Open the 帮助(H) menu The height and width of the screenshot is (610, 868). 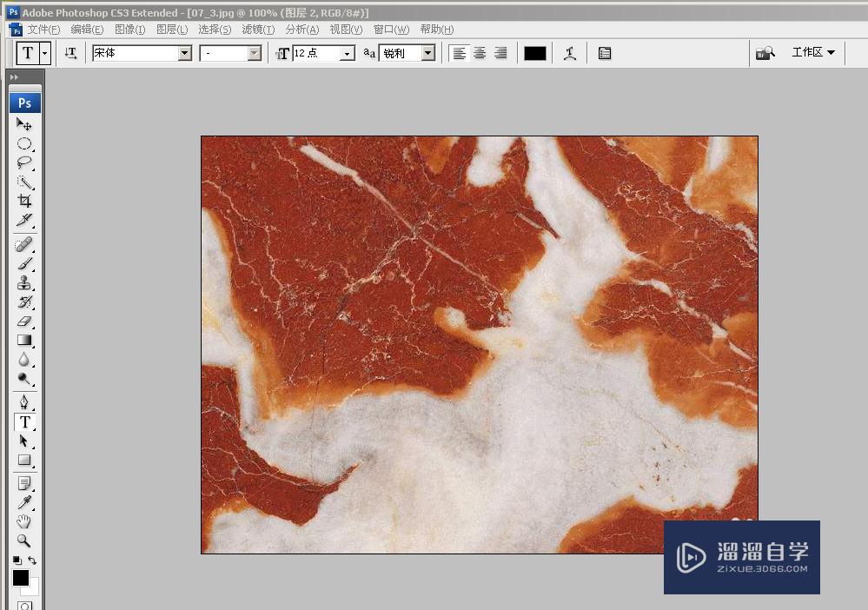[437, 30]
